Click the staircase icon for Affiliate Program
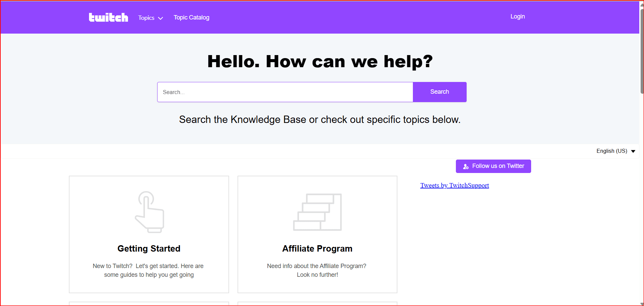 coord(317,212)
